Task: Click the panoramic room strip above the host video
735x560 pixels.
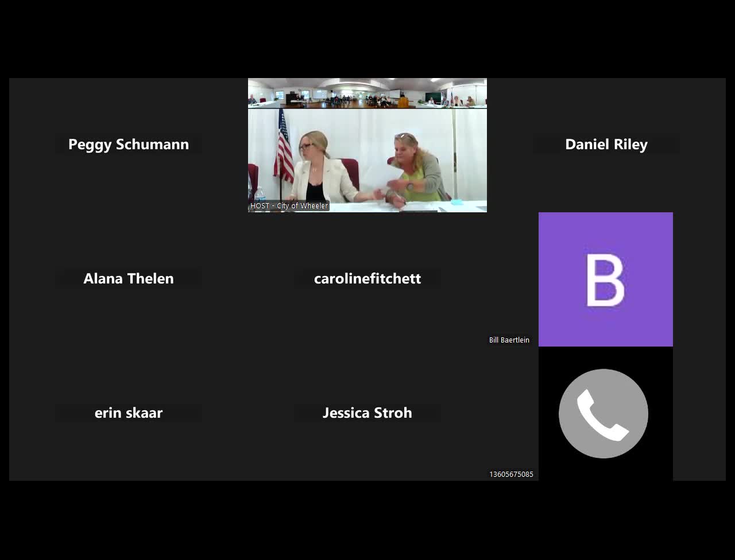Action: tap(367, 93)
